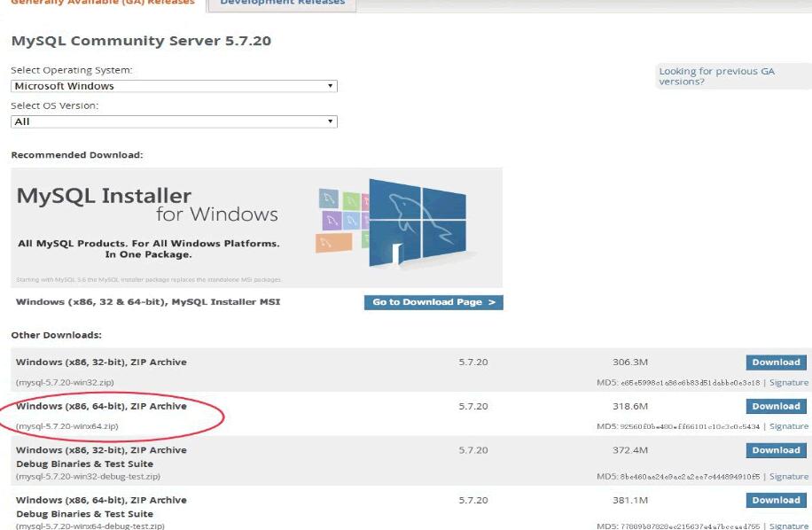The width and height of the screenshot is (812, 530).
Task: Download the Windows 32-bit ZIP Archive
Action: [x=776, y=362]
